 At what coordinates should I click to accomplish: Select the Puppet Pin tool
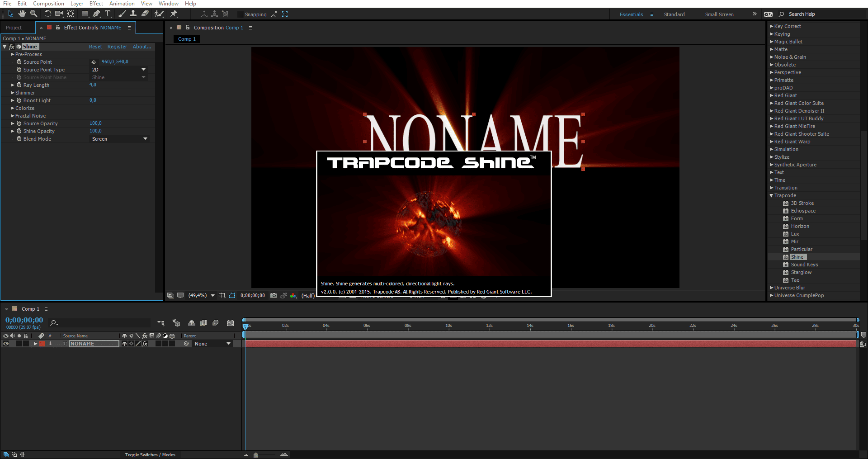[x=174, y=14]
